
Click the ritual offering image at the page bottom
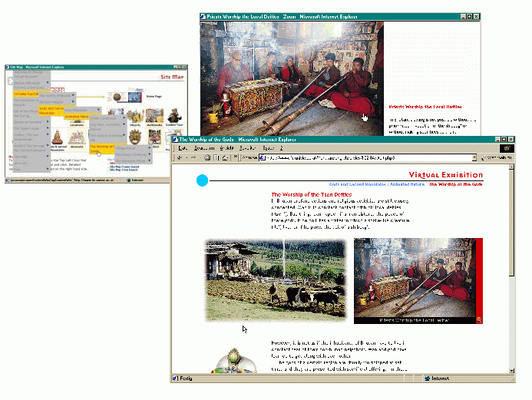pyautogui.click(x=235, y=361)
